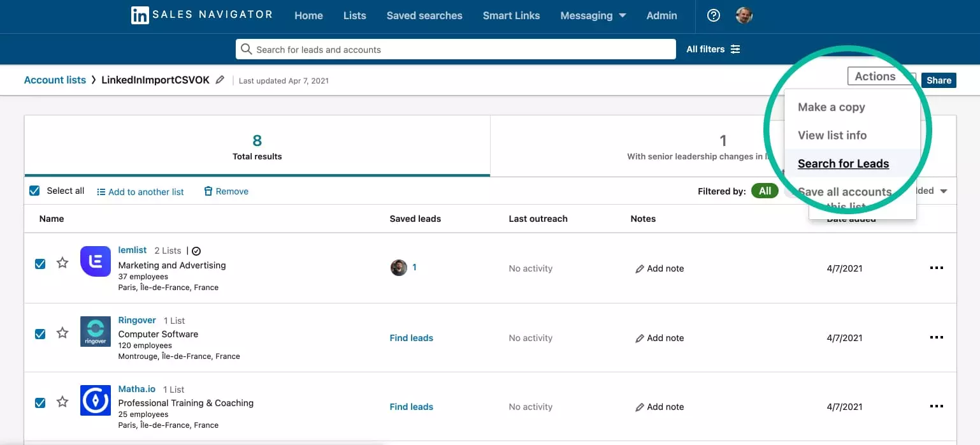
Task: Click the Remove trash icon
Action: (208, 191)
